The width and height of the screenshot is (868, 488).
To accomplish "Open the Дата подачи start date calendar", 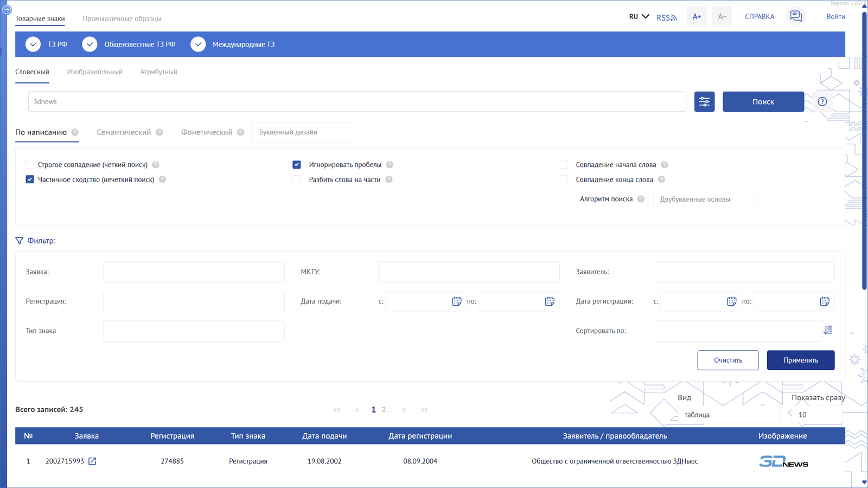I will [456, 301].
